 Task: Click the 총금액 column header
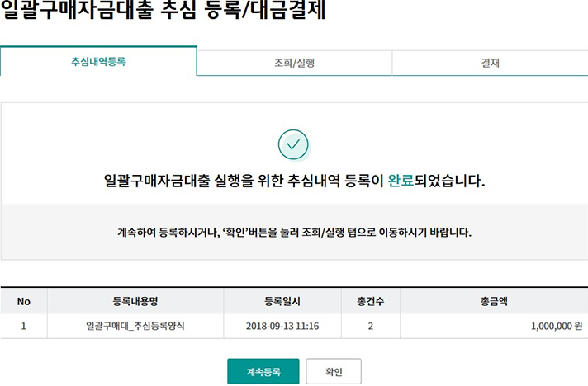pos(493,301)
